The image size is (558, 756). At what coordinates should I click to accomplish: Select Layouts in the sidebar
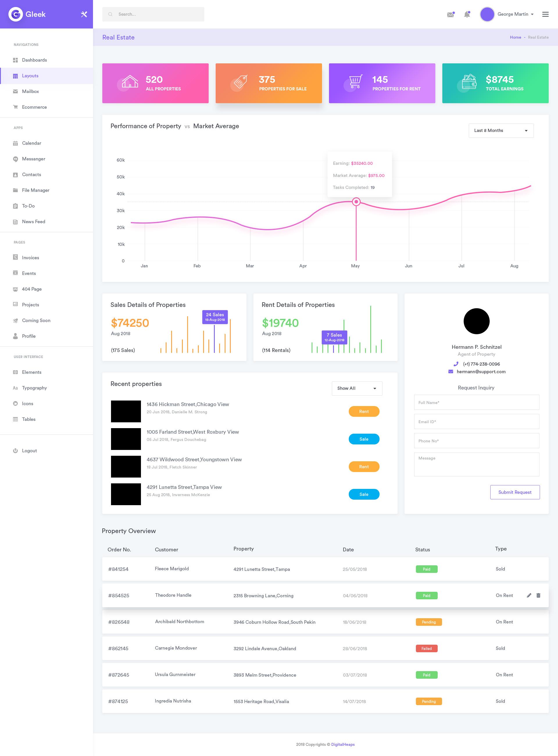click(x=46, y=76)
